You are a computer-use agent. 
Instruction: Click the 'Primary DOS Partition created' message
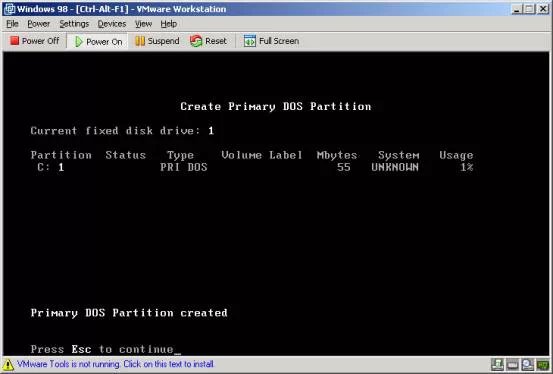point(129,313)
